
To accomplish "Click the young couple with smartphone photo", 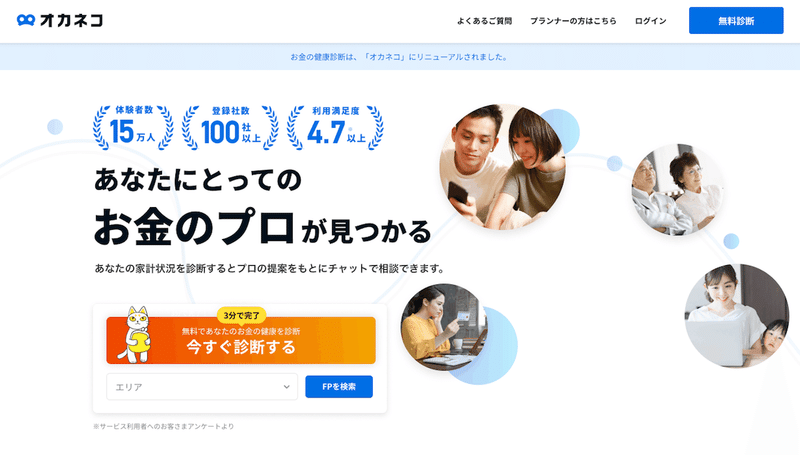I will tap(503, 167).
